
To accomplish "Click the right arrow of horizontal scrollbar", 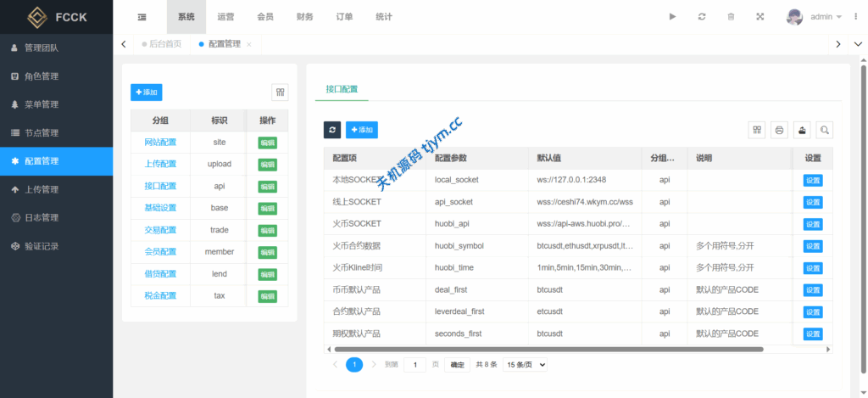I will [x=829, y=350].
